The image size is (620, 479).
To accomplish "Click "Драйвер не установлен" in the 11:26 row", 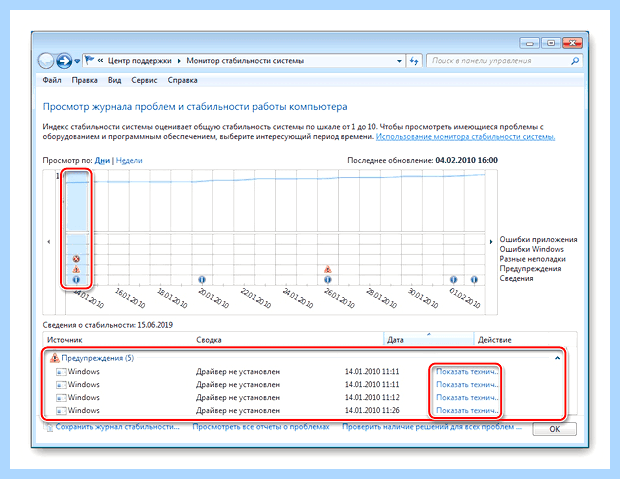I will coord(238,411).
